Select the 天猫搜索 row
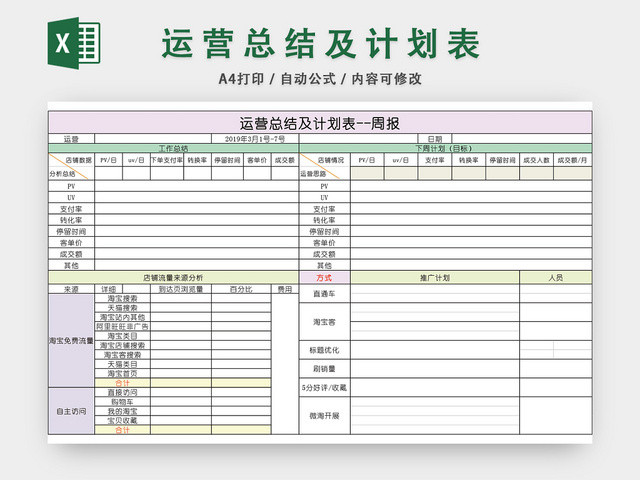The width and height of the screenshot is (640, 480). pos(122,308)
